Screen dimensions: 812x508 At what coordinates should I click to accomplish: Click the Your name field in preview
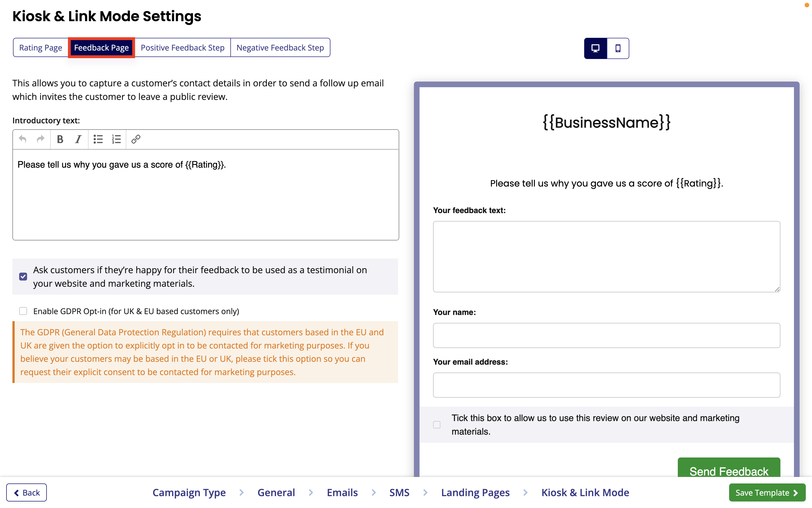[x=606, y=335]
